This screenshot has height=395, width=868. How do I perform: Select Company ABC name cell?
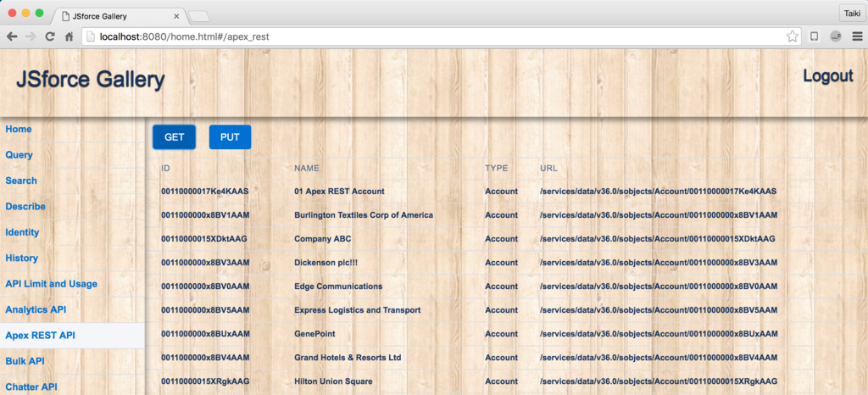323,239
